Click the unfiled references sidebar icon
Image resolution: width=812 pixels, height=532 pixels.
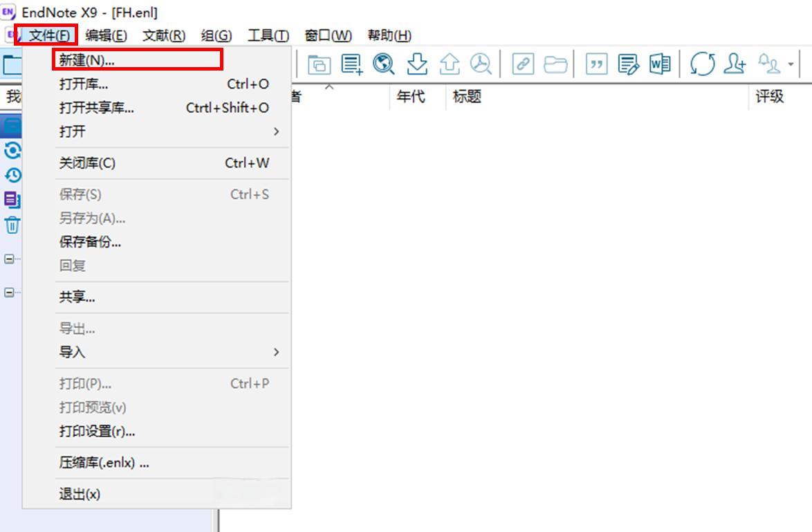(x=12, y=199)
